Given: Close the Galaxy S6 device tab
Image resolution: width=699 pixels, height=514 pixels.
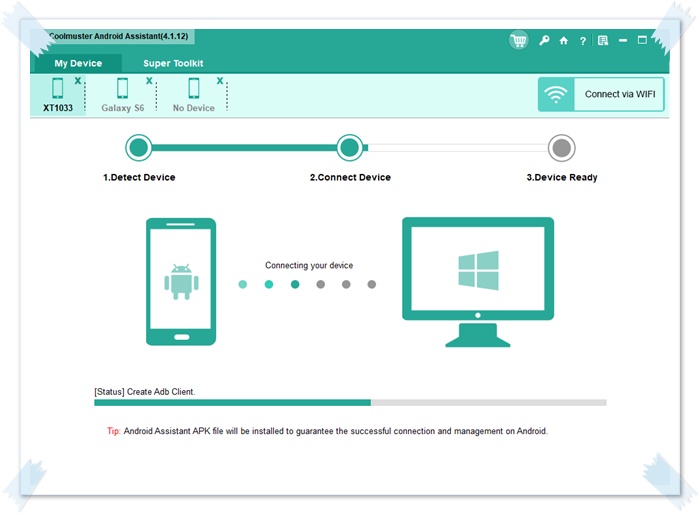Looking at the screenshot, I should point(149,81).
